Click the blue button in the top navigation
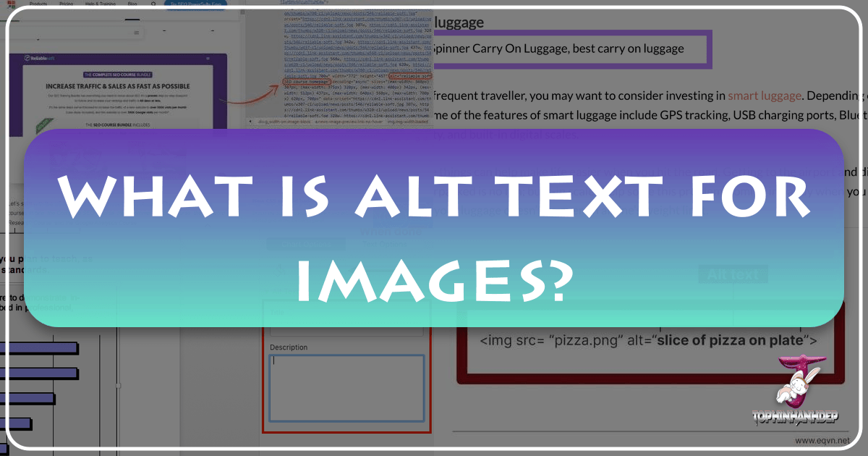 [x=195, y=4]
